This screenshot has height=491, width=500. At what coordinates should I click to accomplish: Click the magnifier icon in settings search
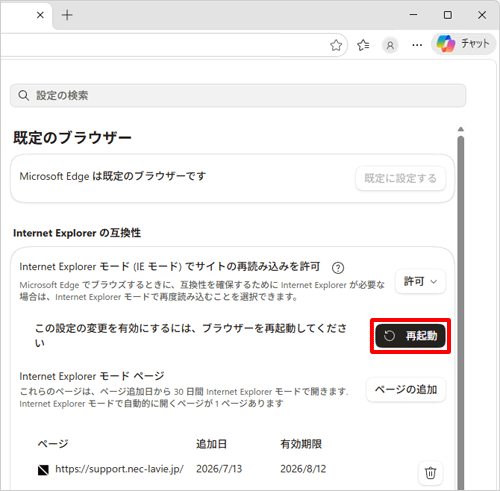point(23,95)
